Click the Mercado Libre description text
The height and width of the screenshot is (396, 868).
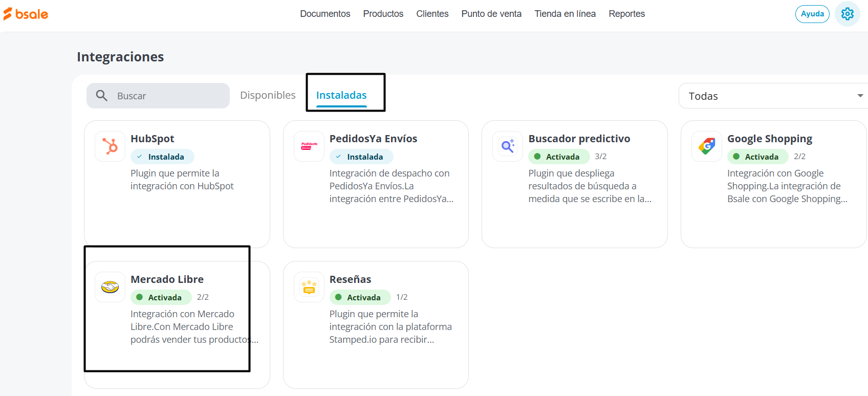point(194,327)
